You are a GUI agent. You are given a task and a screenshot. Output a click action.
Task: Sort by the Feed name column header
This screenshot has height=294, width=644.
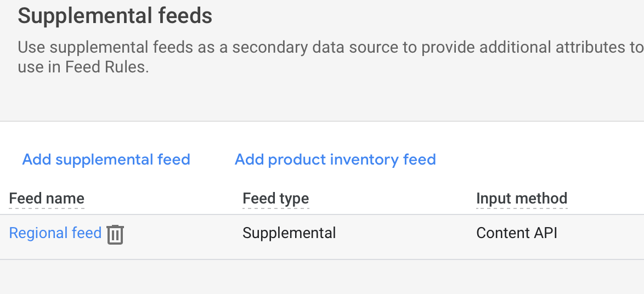[x=47, y=199]
